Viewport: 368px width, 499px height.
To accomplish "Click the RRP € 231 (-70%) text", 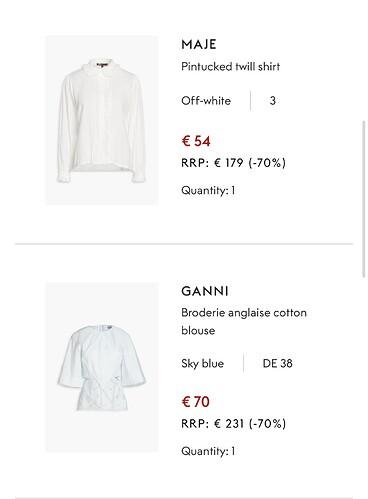I will 233,423.
